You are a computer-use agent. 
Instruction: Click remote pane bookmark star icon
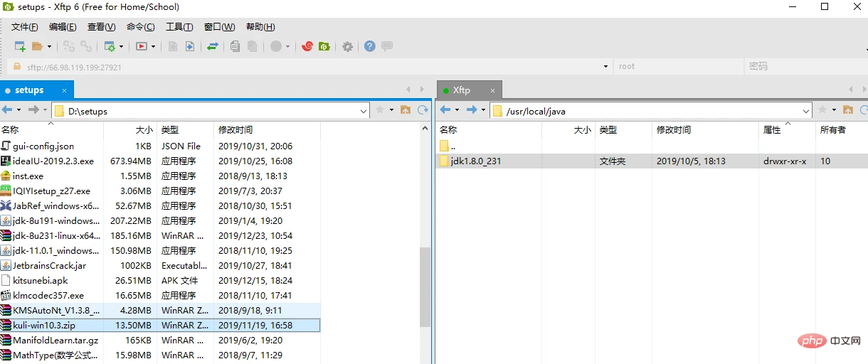(x=822, y=110)
